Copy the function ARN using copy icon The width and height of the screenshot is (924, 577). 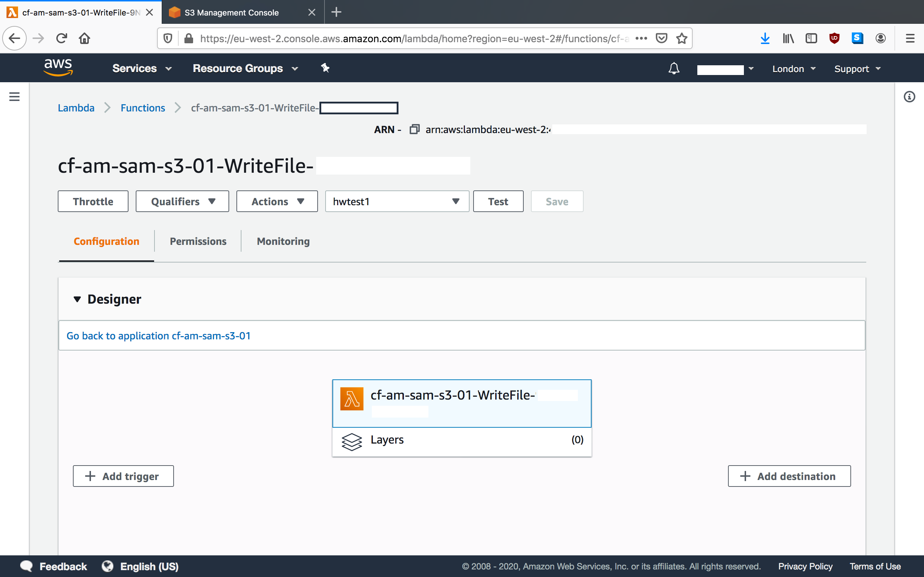pos(414,129)
